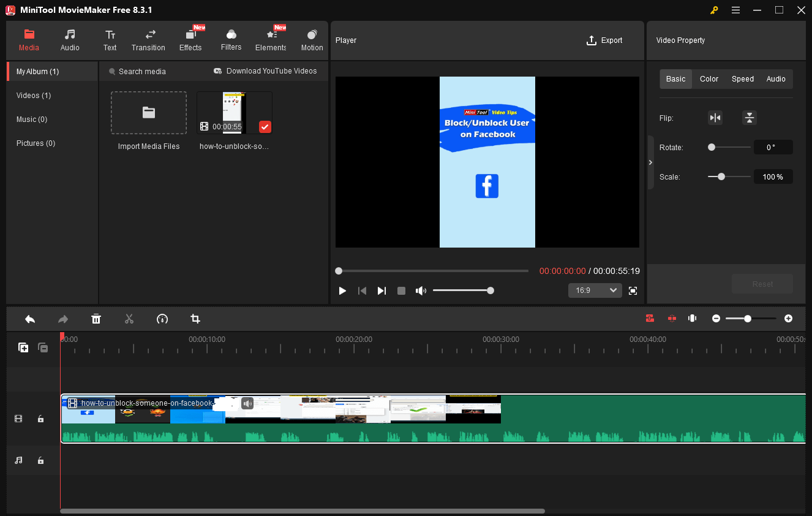Delete the clip using the trash icon

click(x=96, y=319)
